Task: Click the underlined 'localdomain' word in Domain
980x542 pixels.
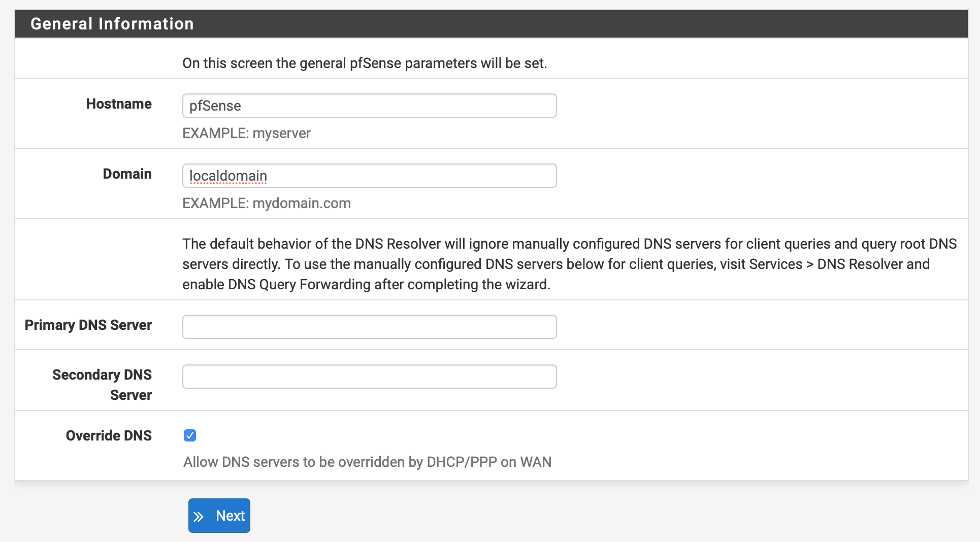Action: click(x=228, y=176)
